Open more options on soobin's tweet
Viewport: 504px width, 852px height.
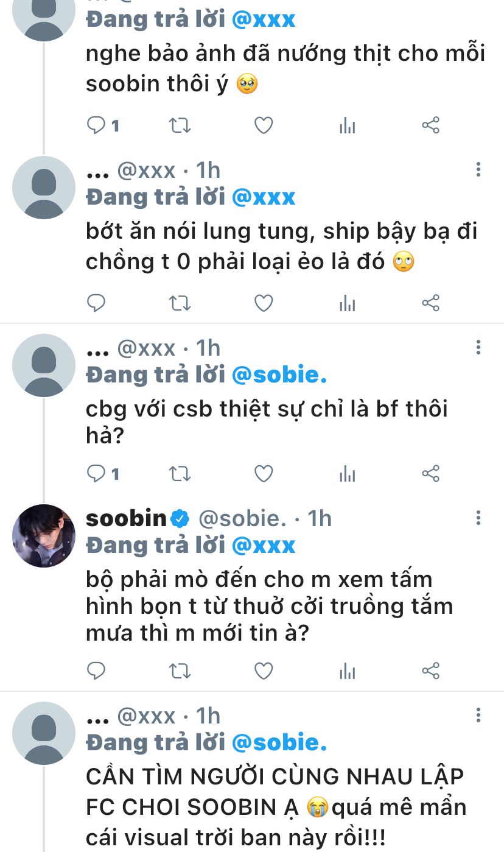pos(478,518)
